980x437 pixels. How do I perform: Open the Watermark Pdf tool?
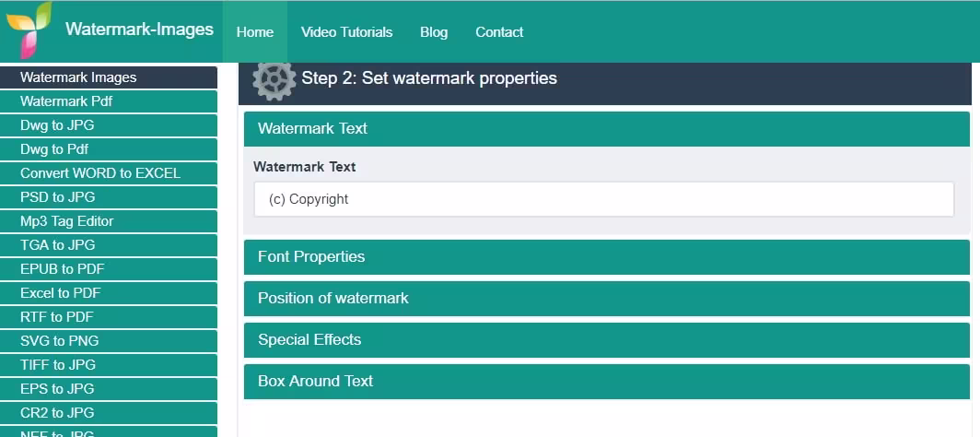tap(109, 101)
